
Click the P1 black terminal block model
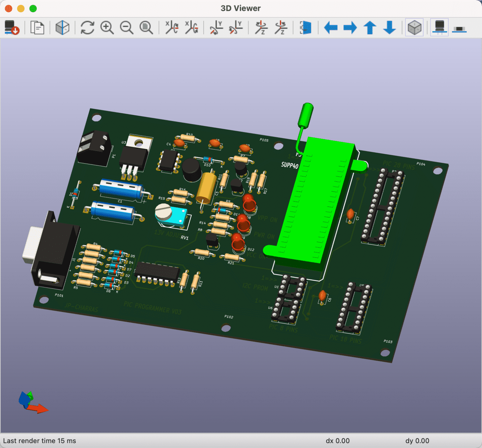coord(94,148)
